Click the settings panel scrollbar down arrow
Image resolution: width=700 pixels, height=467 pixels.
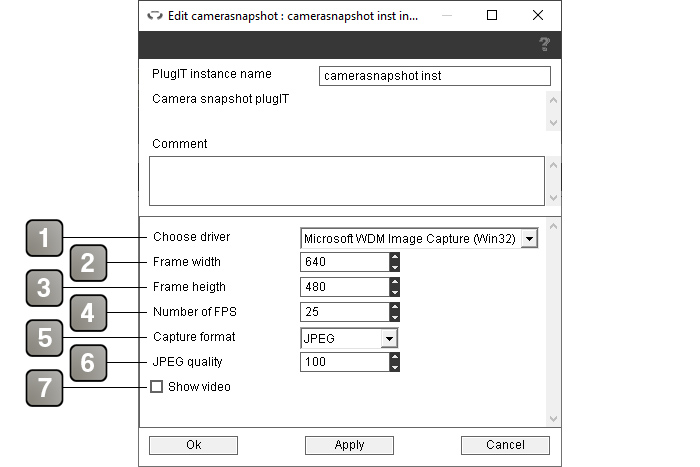553,419
